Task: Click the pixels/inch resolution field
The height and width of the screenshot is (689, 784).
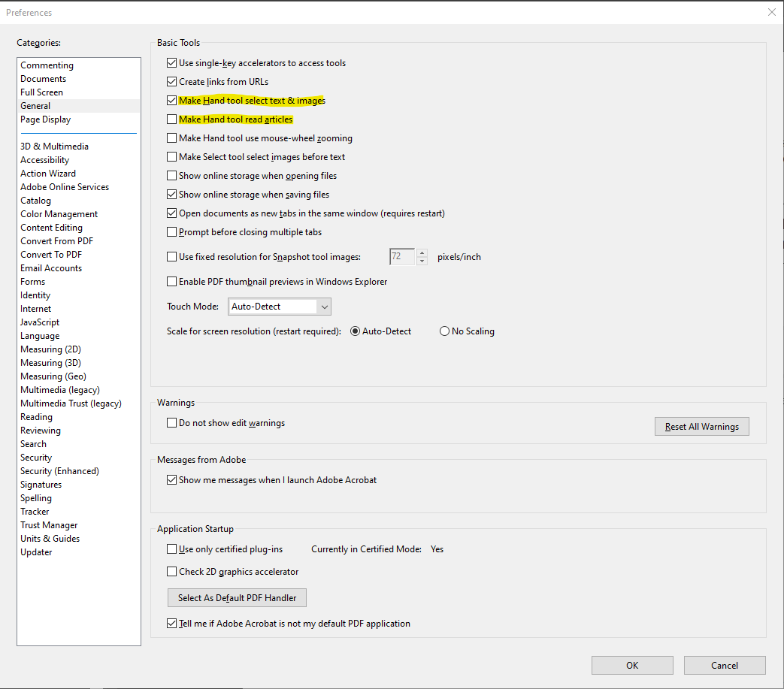Action: tap(402, 257)
